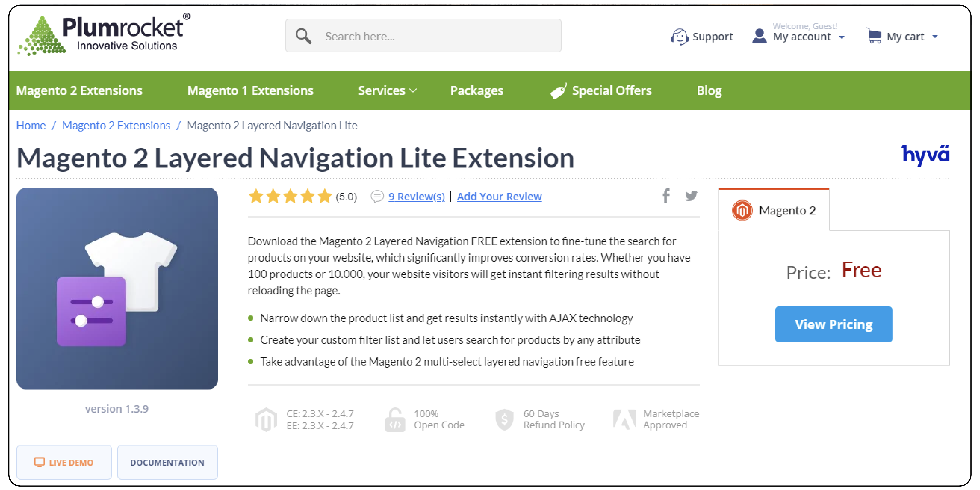Go to Magento 2 Extensions breadcrumb

(x=116, y=125)
